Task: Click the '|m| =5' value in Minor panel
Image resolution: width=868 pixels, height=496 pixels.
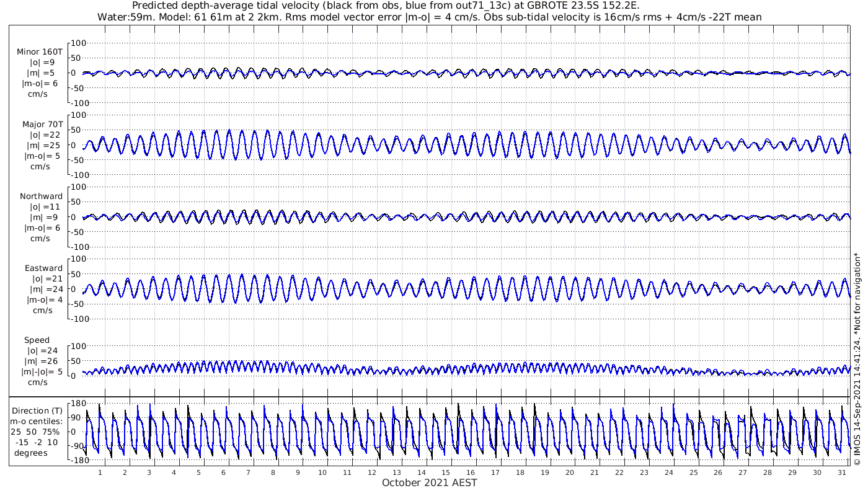Action: tap(43, 73)
